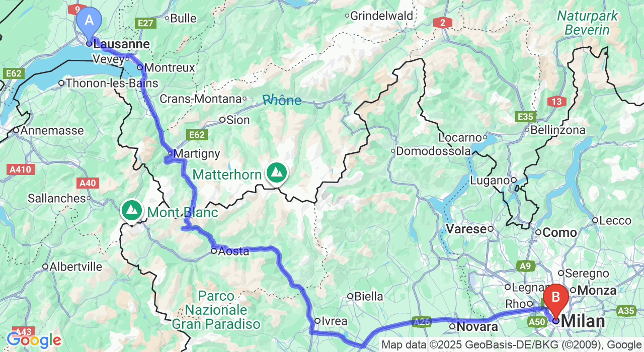Select the Matterhorn green mountain icon
The height and width of the screenshot is (352, 644).
pos(276,173)
